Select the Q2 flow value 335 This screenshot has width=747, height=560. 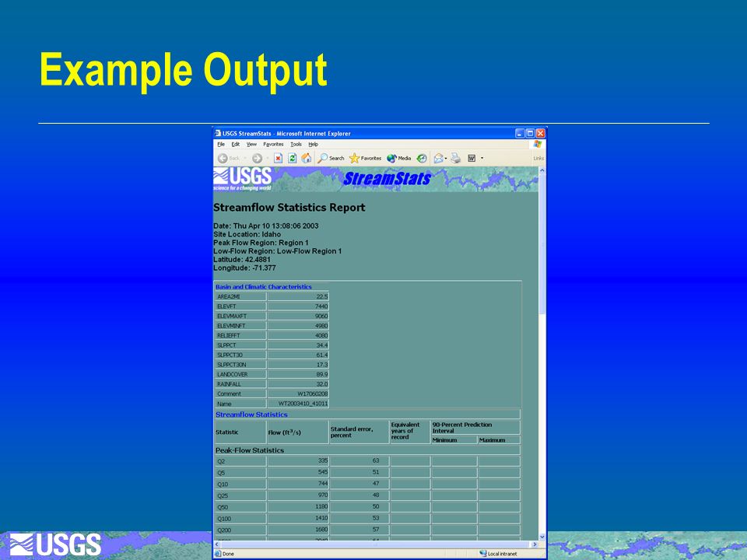point(323,460)
